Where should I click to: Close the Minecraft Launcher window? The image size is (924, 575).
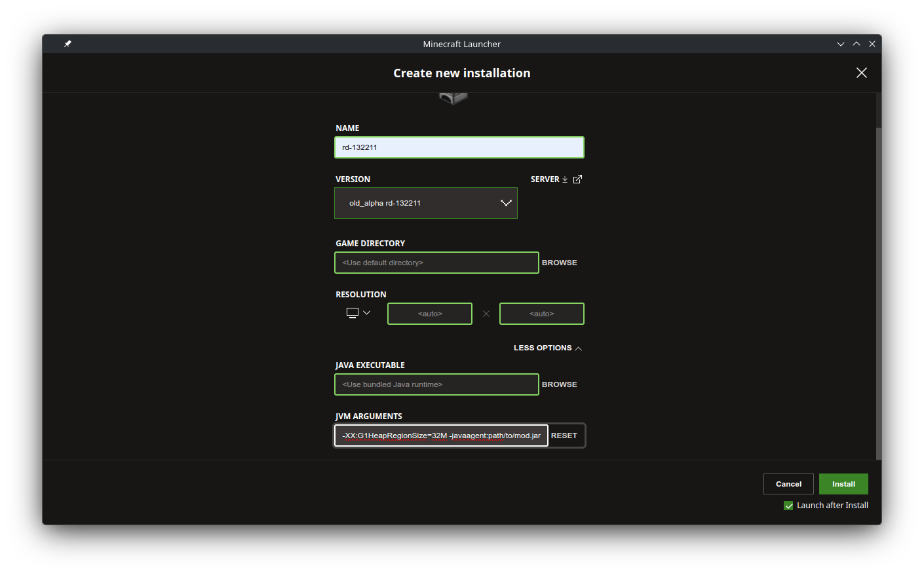872,44
